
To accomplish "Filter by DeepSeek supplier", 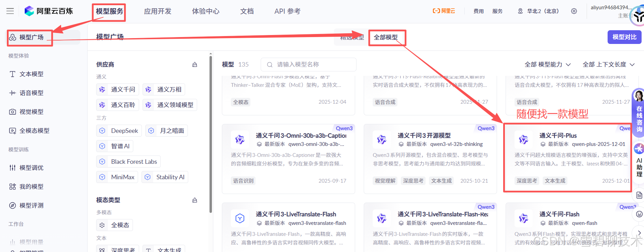I will (x=119, y=131).
